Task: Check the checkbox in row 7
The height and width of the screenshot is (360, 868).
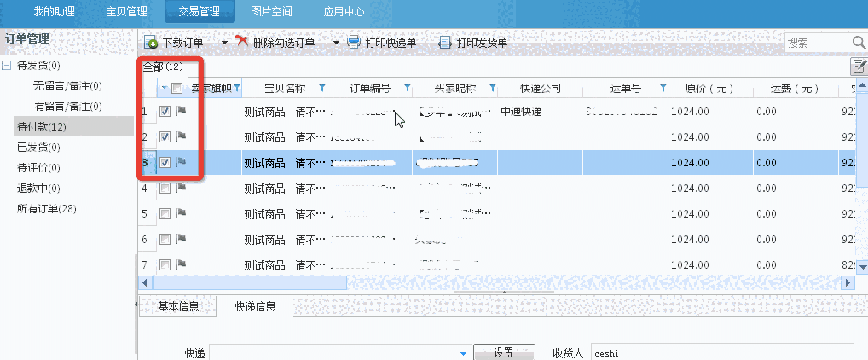Action: point(165,264)
